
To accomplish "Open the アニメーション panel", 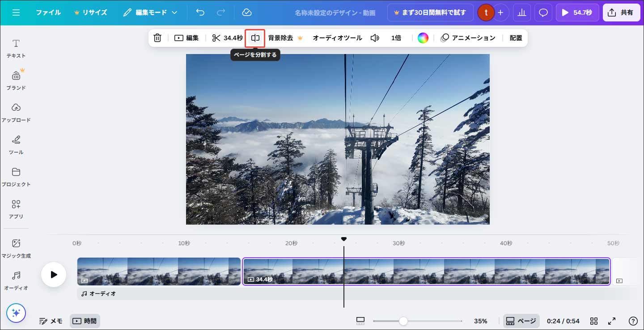I will tap(468, 38).
